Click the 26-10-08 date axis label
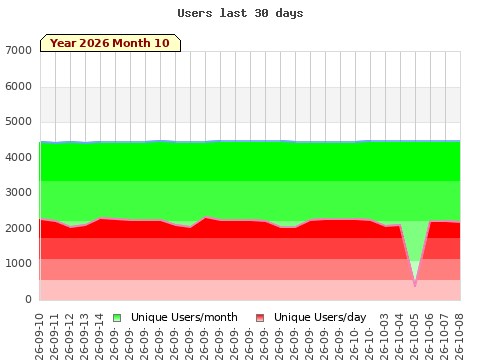 pos(459,336)
